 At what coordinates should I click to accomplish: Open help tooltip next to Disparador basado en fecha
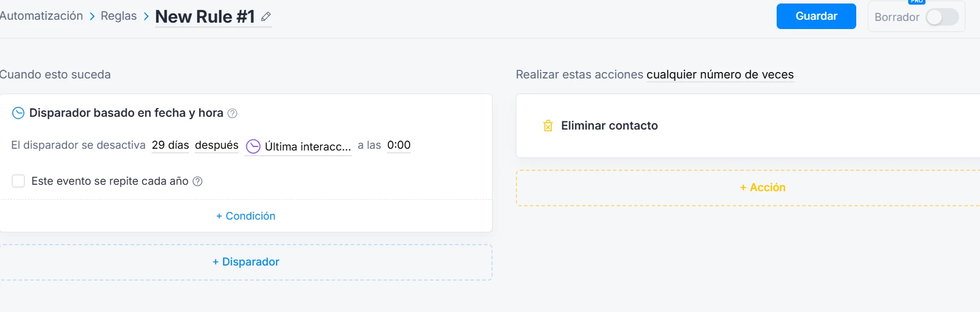(x=232, y=113)
